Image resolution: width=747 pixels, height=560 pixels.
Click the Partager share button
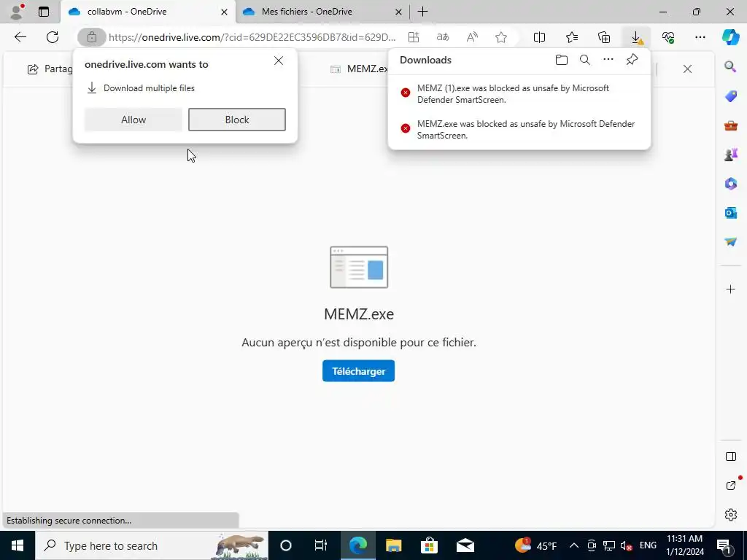[x=50, y=69]
